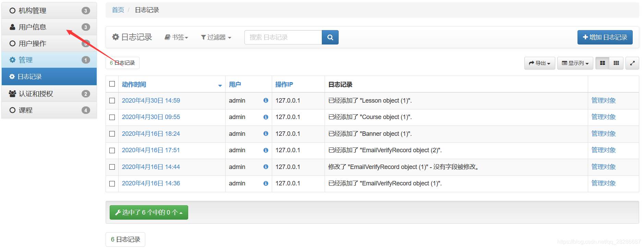Switch to the compact grid layout icon
Screen dimensions: 644x248
click(x=616, y=63)
